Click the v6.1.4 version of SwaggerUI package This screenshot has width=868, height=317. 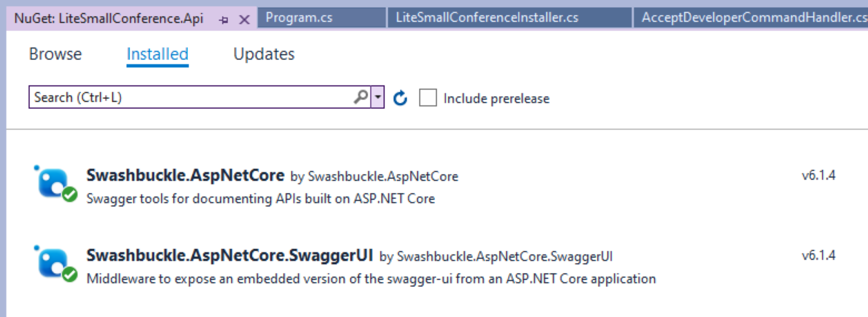818,255
